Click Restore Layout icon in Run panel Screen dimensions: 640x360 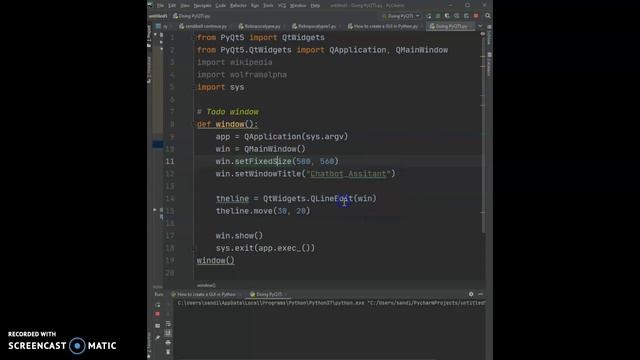[158, 326]
